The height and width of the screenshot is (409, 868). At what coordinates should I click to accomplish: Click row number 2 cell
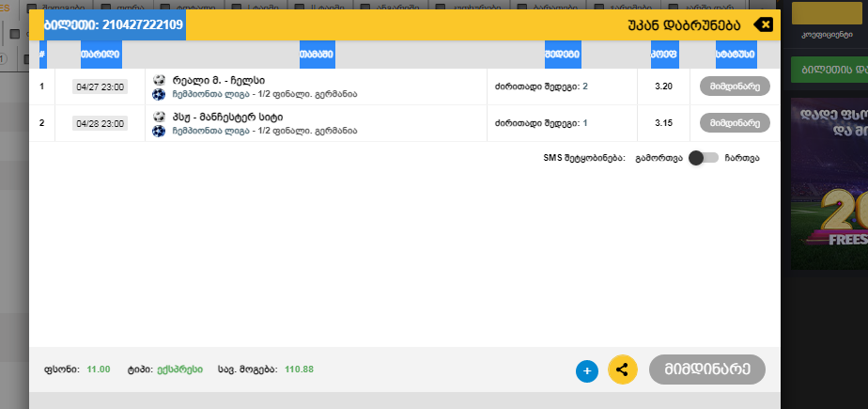(x=41, y=123)
